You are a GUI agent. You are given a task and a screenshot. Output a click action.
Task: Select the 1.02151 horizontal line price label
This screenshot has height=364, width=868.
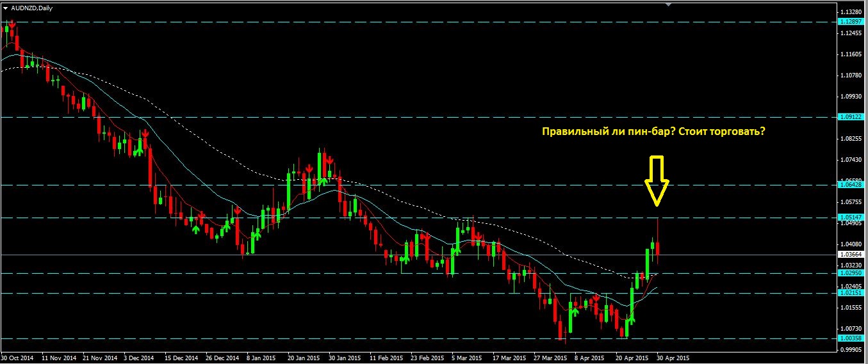coord(851,292)
